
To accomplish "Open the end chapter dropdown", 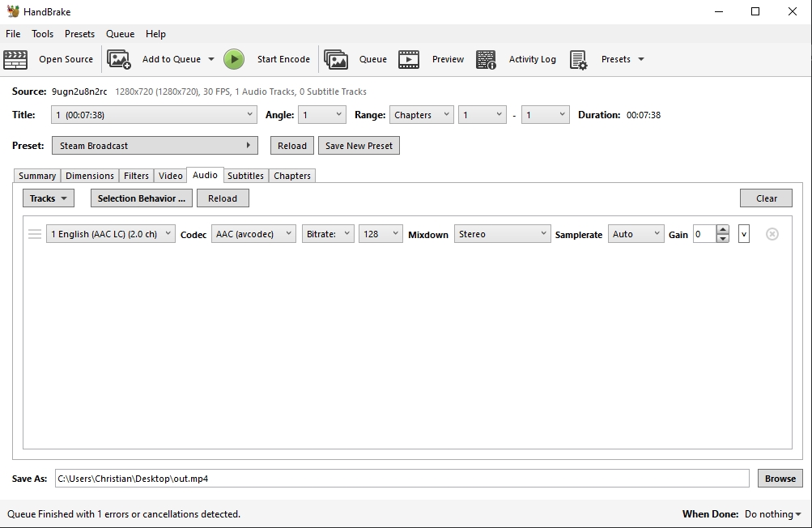I will (546, 115).
